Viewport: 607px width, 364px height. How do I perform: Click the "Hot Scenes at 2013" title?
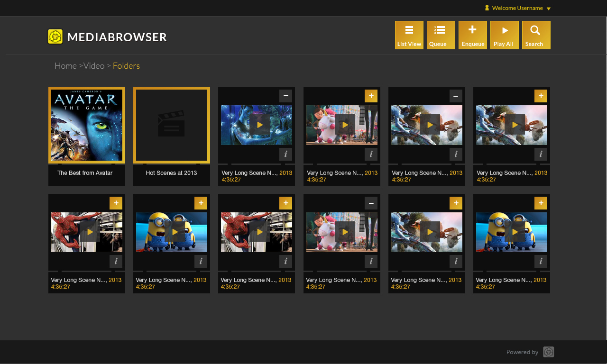coord(171,173)
